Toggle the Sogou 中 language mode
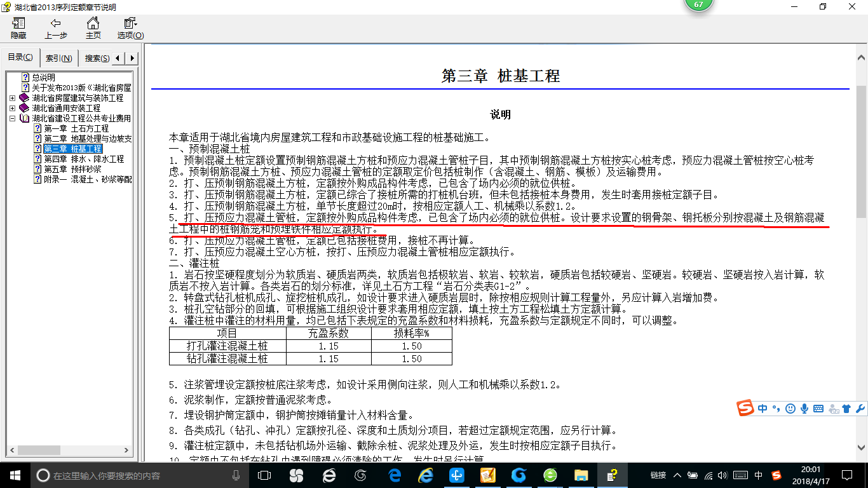This screenshot has height=488, width=868. [x=763, y=409]
